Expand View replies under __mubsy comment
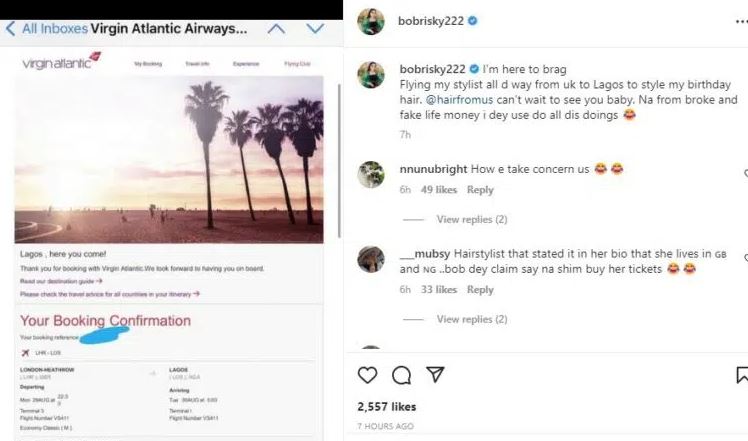This screenshot has height=441, width=748. pyautogui.click(x=472, y=319)
